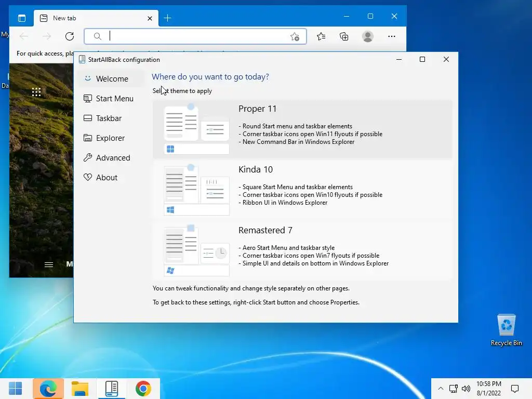Open the Advanced settings page
Screen dimensions: 532x399
pos(111,157)
